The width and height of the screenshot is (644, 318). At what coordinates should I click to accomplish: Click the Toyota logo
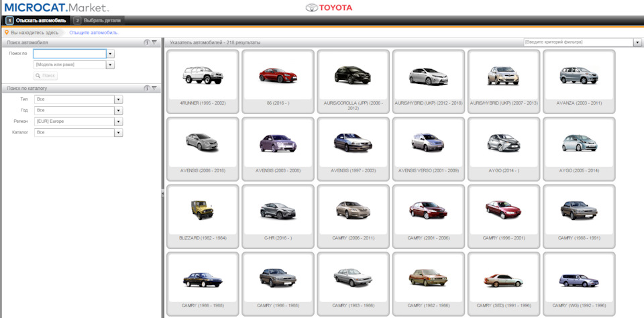(x=329, y=7)
